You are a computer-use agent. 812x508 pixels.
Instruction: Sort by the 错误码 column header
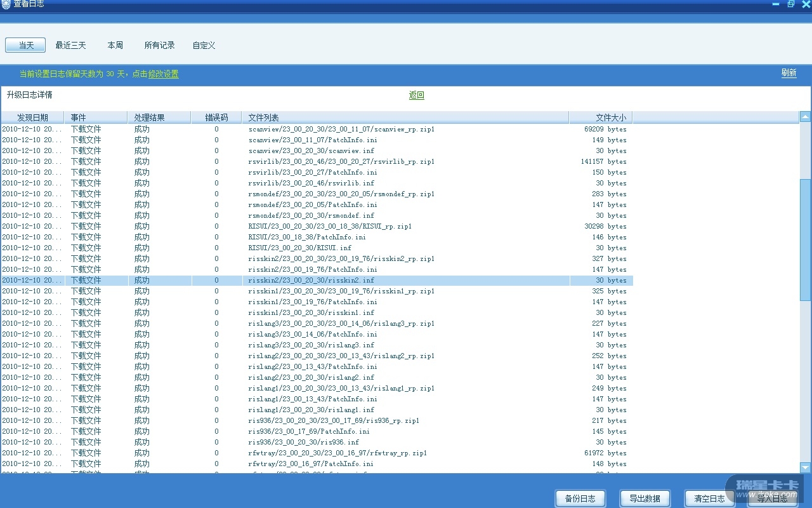coord(216,117)
